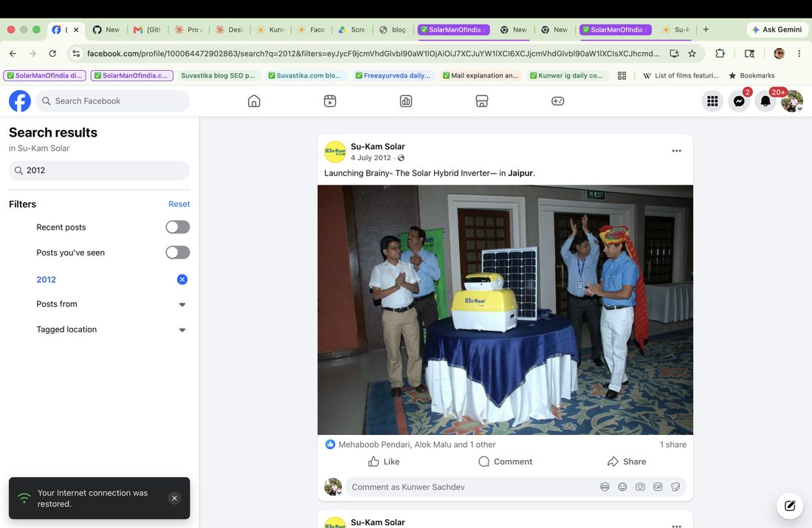This screenshot has width=812, height=528.
Task: Open the Gaming controller icon
Action: (558, 101)
